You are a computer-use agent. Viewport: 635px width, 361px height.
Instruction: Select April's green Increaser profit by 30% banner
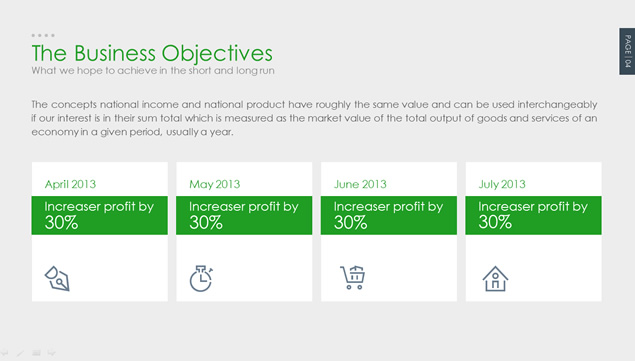point(100,215)
